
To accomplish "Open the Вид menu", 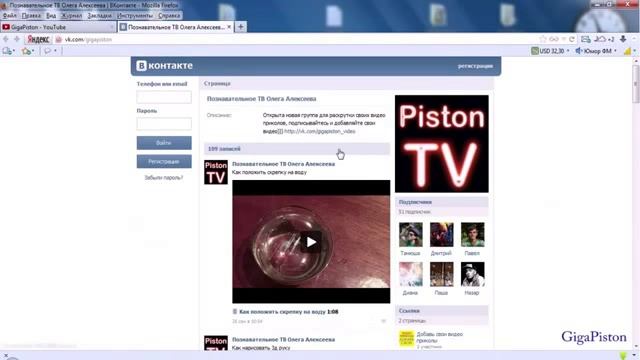I will pyautogui.click(x=51, y=16).
